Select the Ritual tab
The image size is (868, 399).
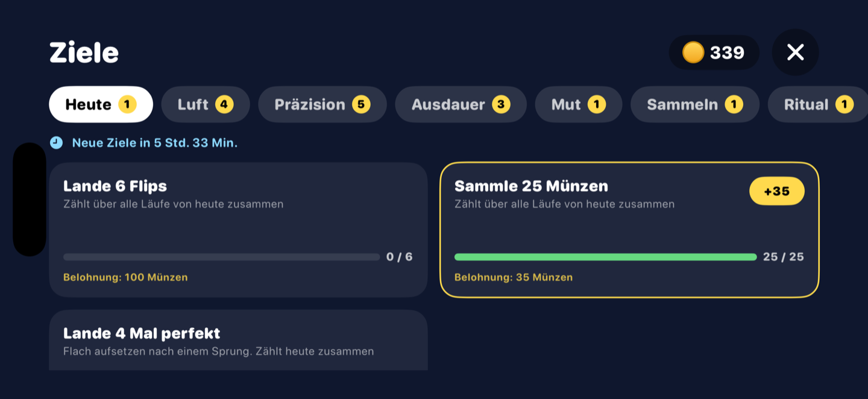click(817, 104)
